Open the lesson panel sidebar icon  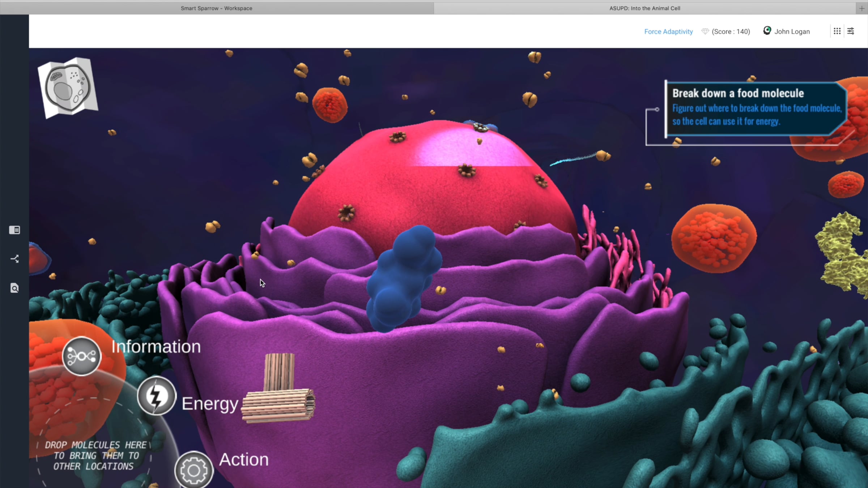coord(14,230)
